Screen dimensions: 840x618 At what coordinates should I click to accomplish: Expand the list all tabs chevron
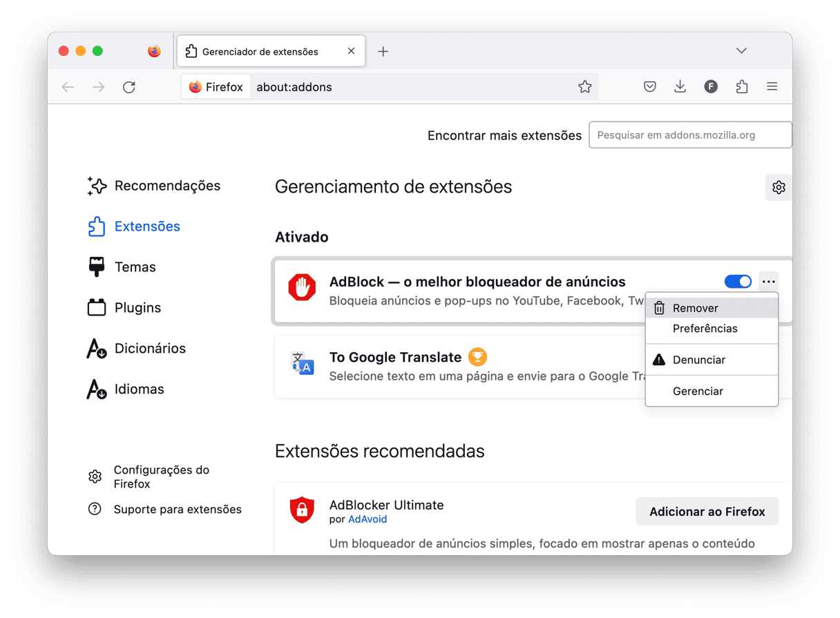pyautogui.click(x=741, y=51)
